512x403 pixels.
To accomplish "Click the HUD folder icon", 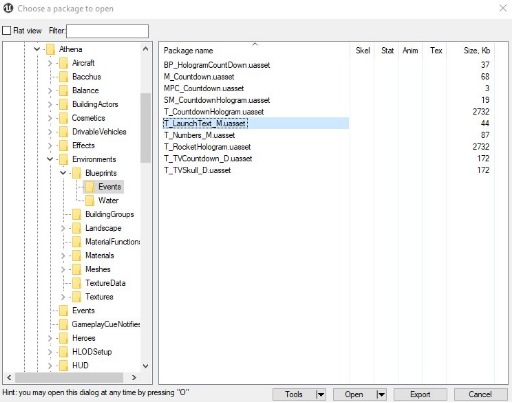I will click(x=63, y=365).
